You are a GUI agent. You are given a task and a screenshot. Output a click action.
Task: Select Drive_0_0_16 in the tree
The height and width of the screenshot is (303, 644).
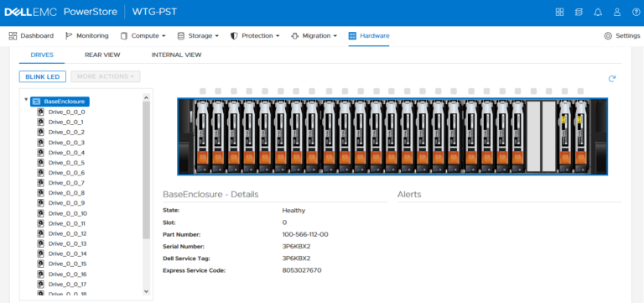pyautogui.click(x=68, y=274)
